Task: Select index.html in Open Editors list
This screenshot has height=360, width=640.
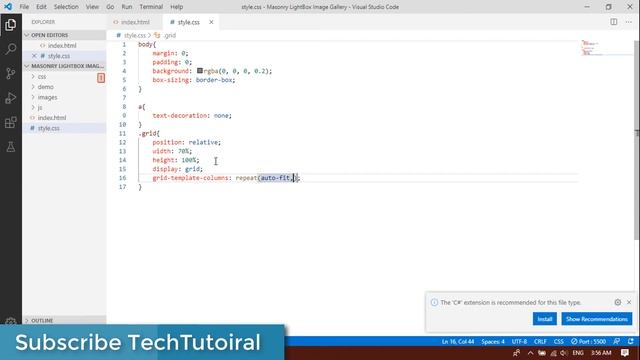Action: [x=62, y=46]
